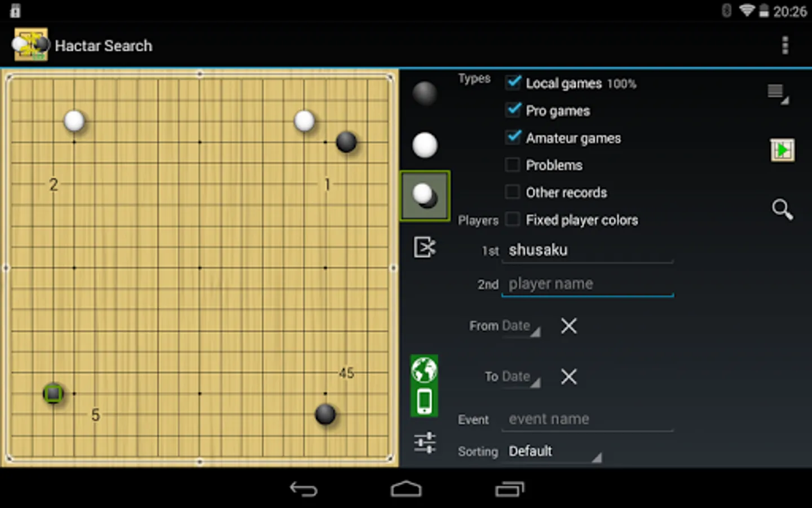Start search with magnifier icon
This screenshot has width=812, height=508.
pos(782,209)
